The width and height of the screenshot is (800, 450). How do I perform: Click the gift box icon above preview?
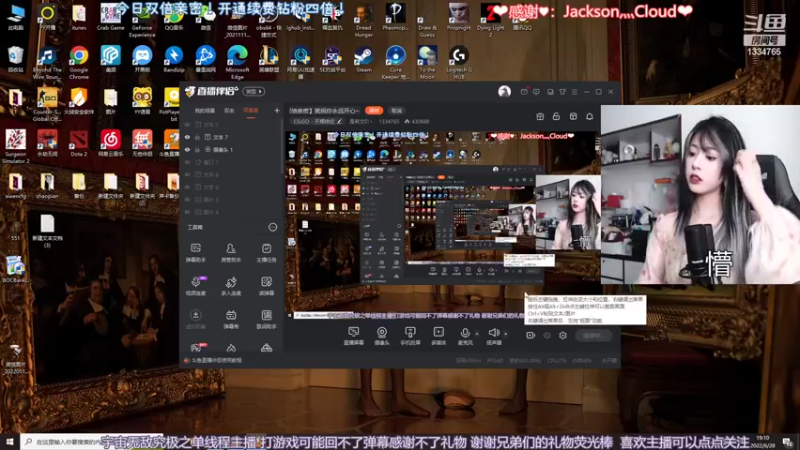click(540, 117)
